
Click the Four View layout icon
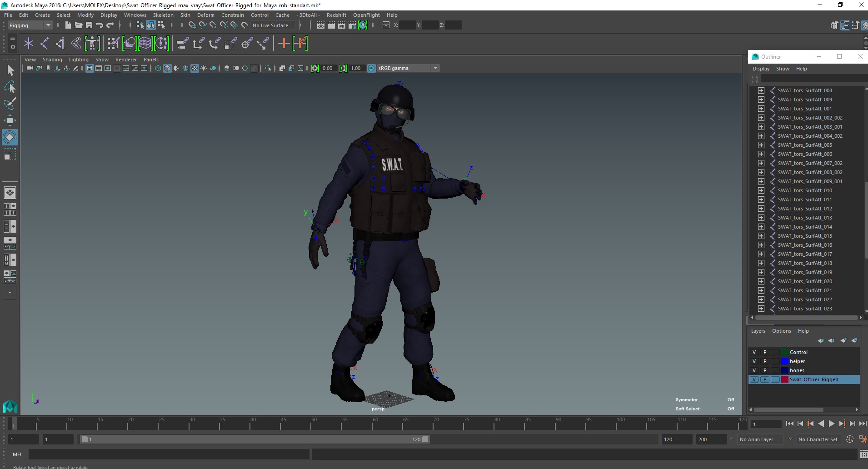10,210
